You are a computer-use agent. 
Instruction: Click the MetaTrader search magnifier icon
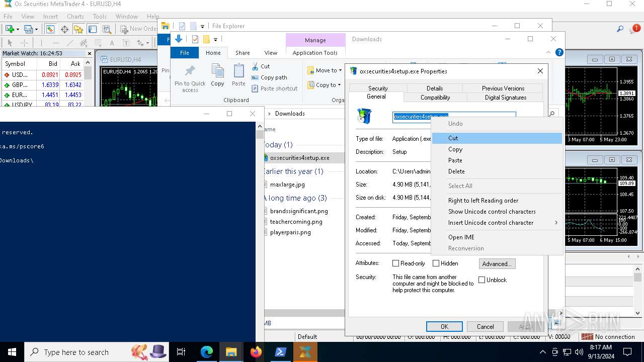point(620,29)
